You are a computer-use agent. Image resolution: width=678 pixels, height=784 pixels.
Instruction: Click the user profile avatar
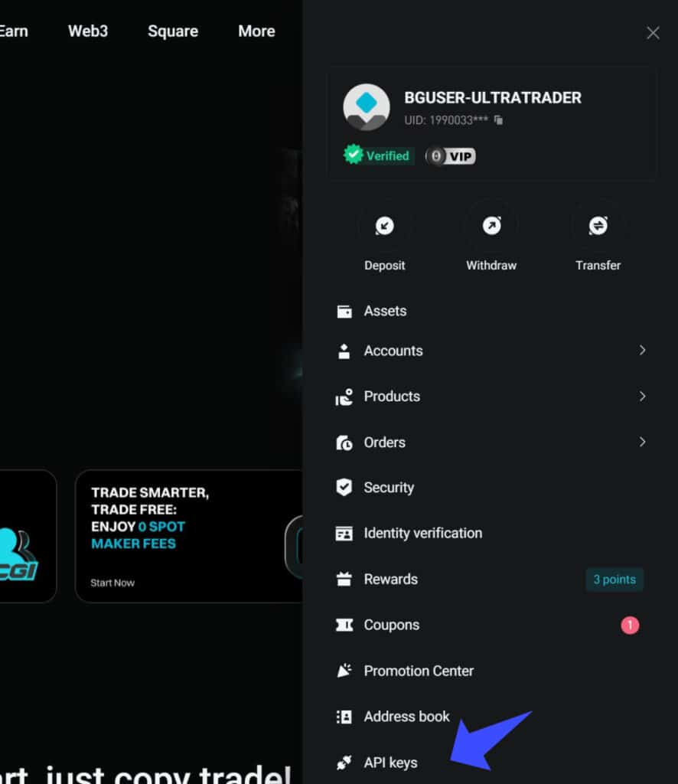click(367, 107)
